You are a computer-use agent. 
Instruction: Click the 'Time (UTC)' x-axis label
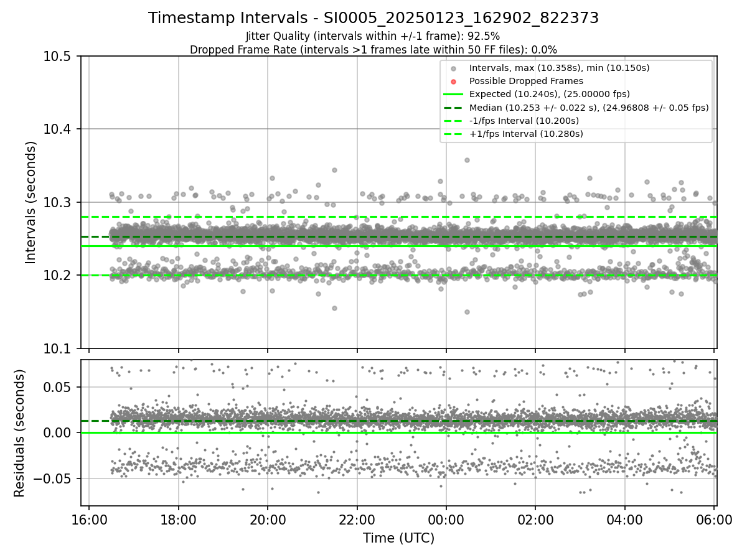click(398, 538)
